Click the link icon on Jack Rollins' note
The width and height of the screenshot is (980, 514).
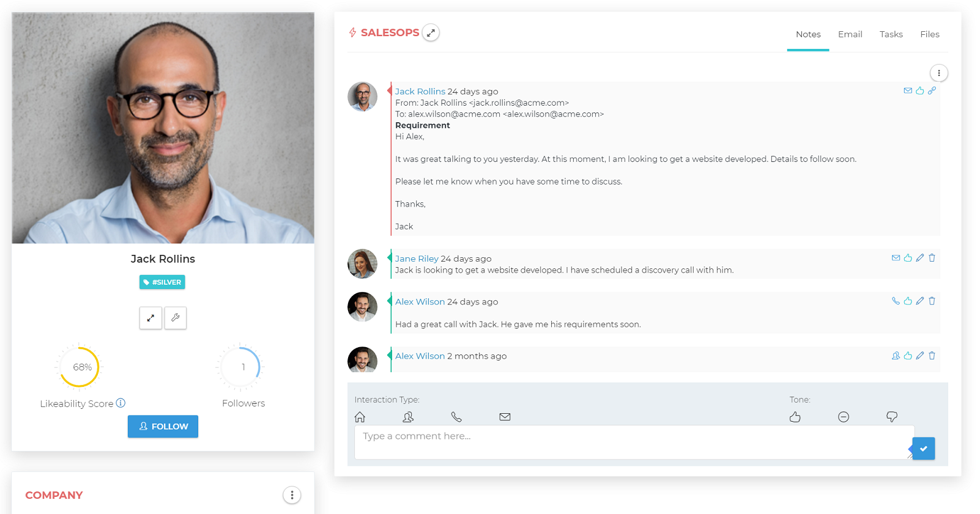click(932, 90)
